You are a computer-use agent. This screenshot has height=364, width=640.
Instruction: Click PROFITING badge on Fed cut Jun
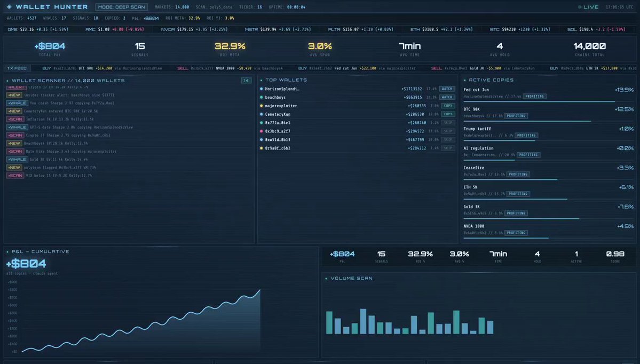point(535,96)
